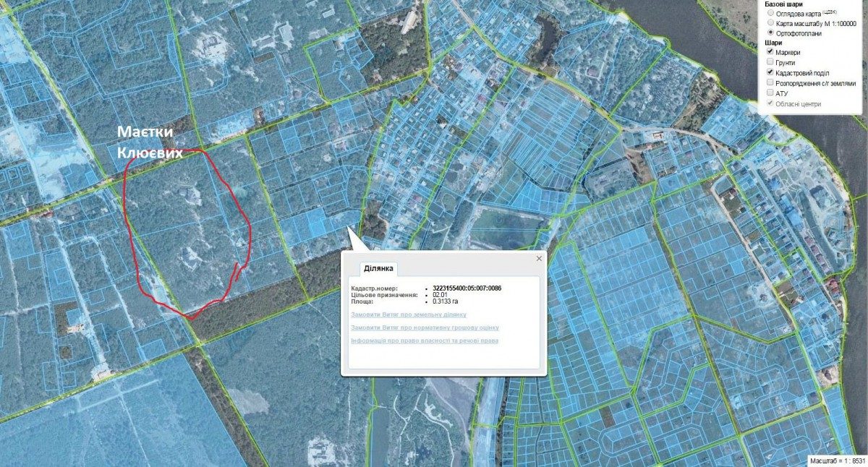The width and height of the screenshot is (868, 467).
Task: Check the АТУ layer checkbox
Action: pyautogui.click(x=771, y=93)
